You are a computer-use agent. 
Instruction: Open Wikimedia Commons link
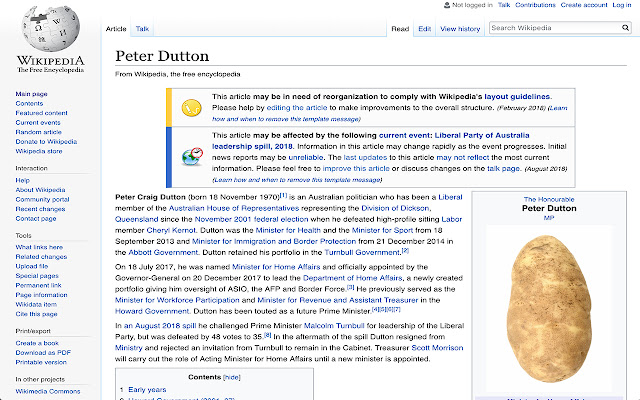pos(48,391)
